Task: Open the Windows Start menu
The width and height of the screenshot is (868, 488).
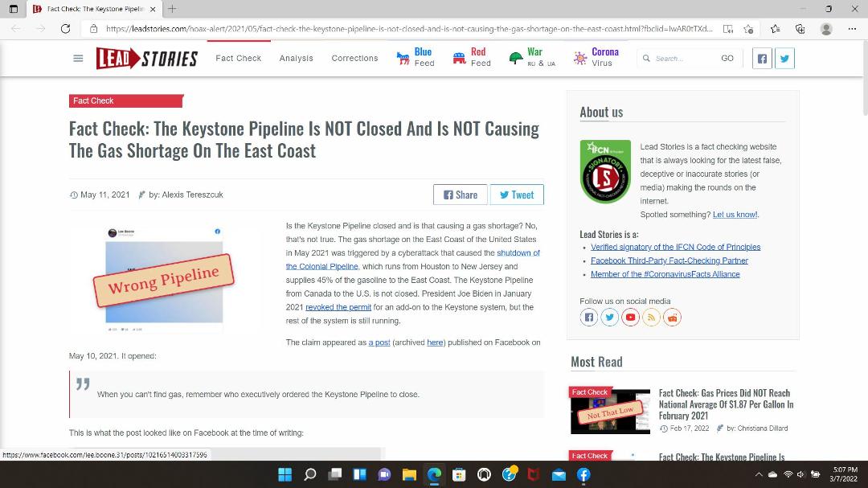Action: coord(285,474)
